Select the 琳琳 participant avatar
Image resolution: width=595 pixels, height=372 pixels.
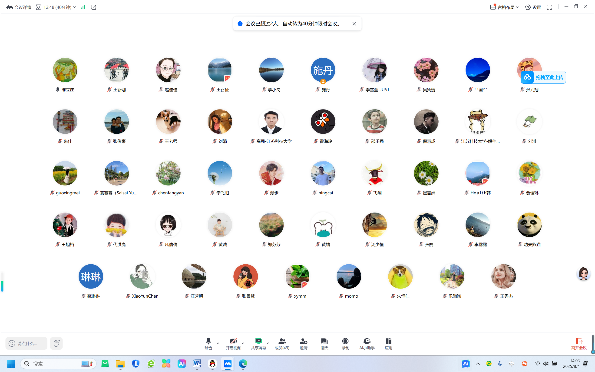(91, 276)
